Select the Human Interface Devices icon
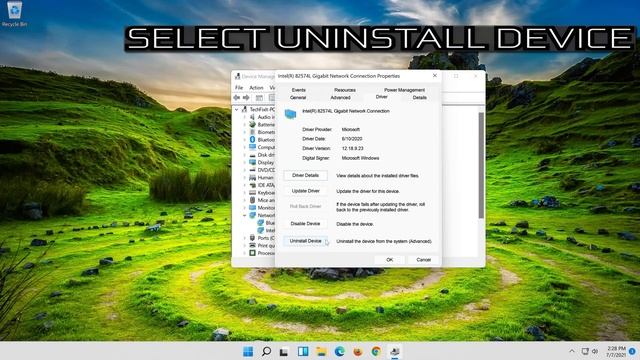The width and height of the screenshot is (640, 360). pyautogui.click(x=253, y=178)
